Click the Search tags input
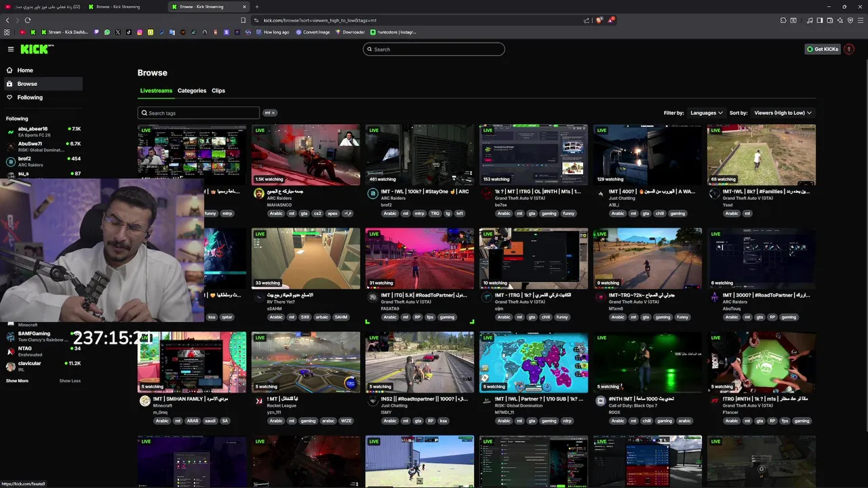Image resolution: width=868 pixels, height=488 pixels. click(x=199, y=113)
